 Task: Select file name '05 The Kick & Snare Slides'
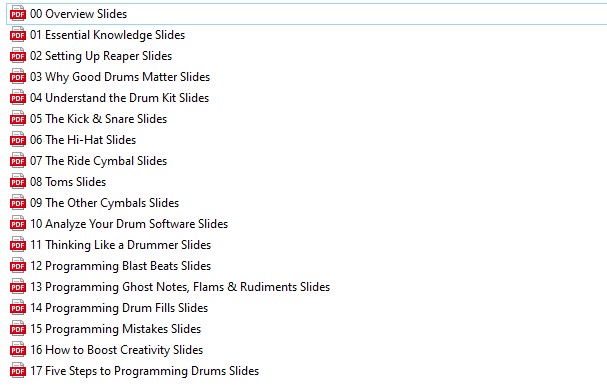(99, 118)
